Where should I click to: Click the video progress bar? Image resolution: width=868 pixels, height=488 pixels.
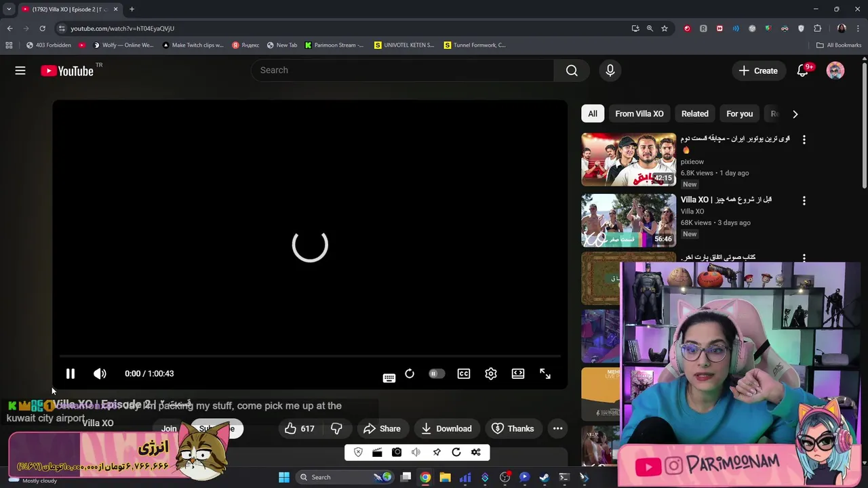tap(310, 355)
